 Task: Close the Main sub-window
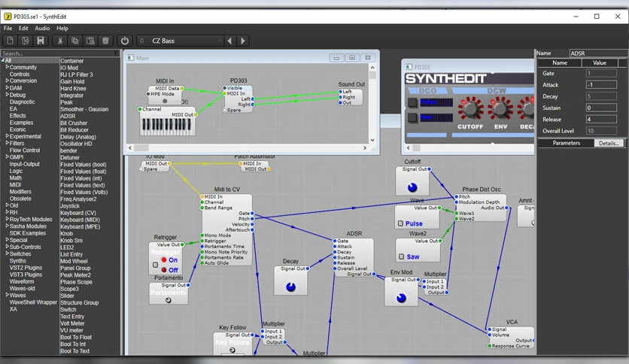pos(368,58)
